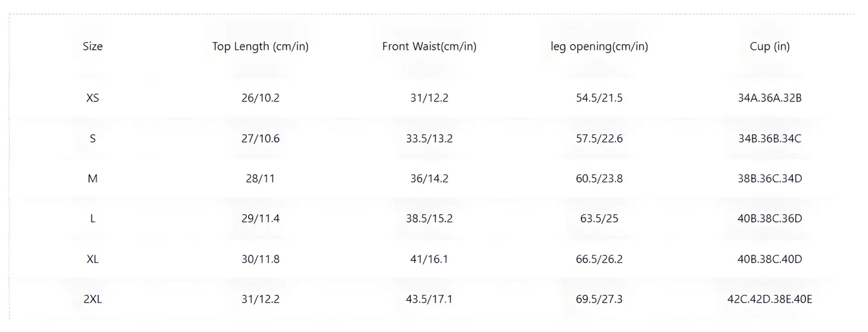The image size is (868, 332).
Task: Select the L size row label
Action: click(x=93, y=219)
